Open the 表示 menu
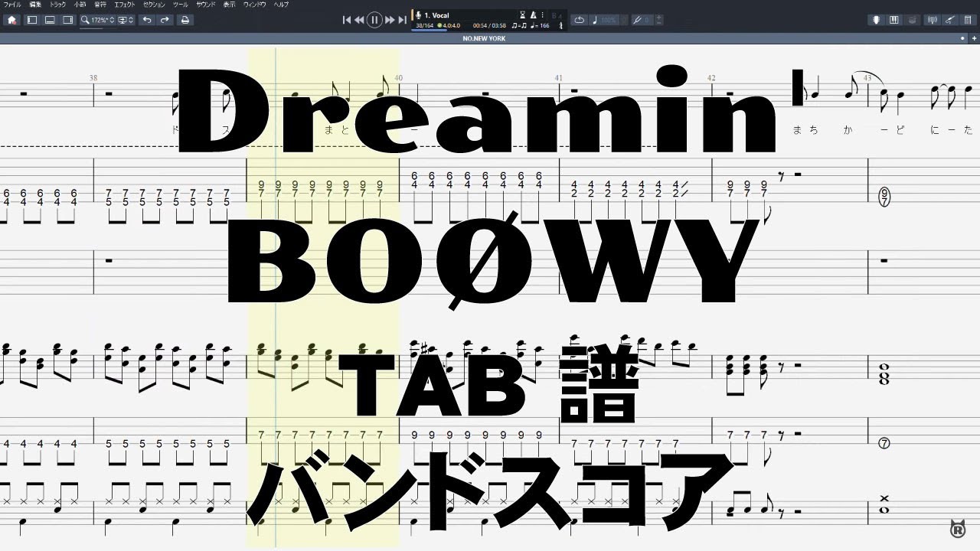The width and height of the screenshot is (980, 551). click(x=230, y=5)
